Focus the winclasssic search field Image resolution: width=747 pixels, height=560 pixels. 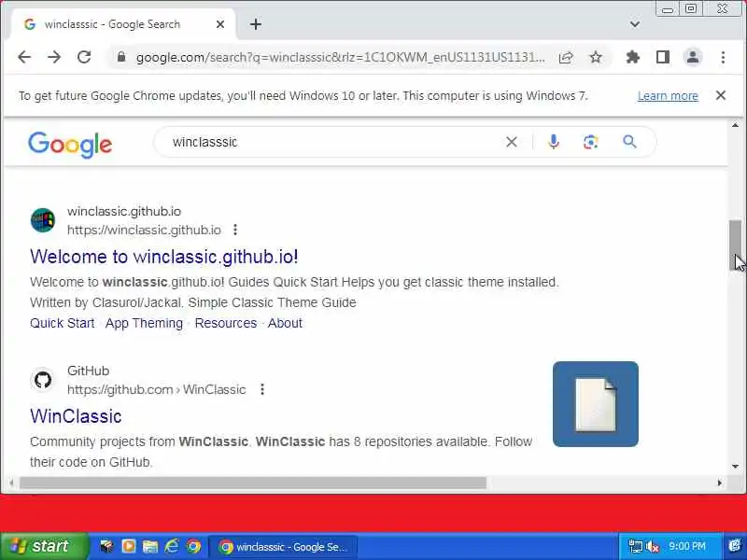(x=333, y=142)
